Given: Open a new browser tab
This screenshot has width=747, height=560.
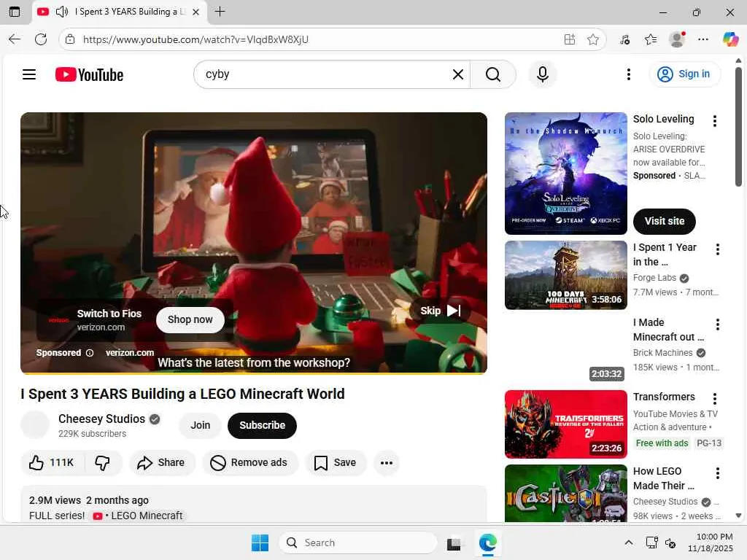Looking at the screenshot, I should [220, 12].
